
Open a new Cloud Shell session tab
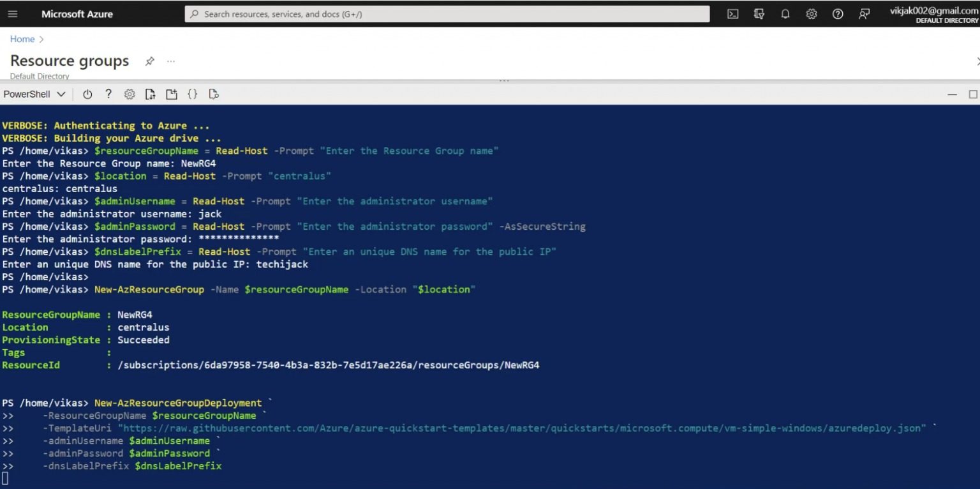[172, 94]
